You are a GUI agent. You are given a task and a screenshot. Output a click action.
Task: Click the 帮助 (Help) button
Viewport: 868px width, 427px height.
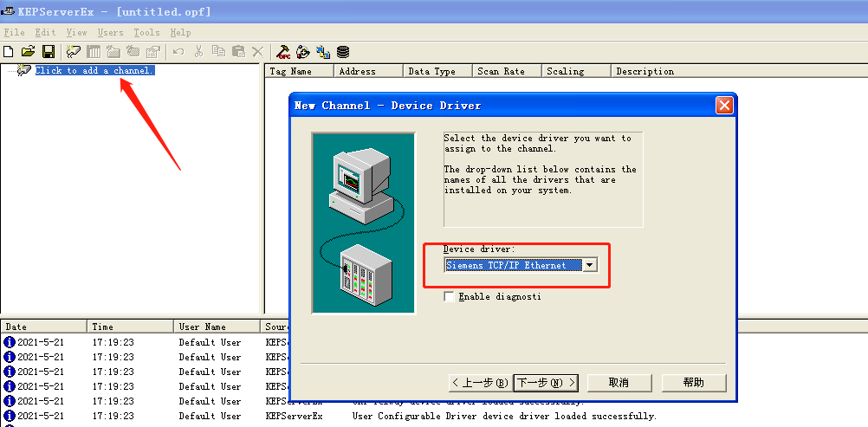click(694, 382)
